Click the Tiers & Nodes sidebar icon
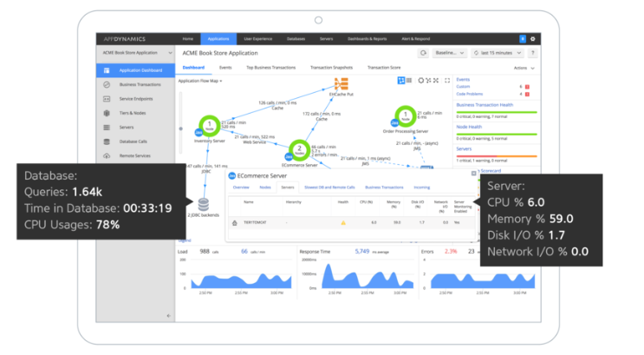The height and width of the screenshot is (355, 644). click(x=107, y=113)
